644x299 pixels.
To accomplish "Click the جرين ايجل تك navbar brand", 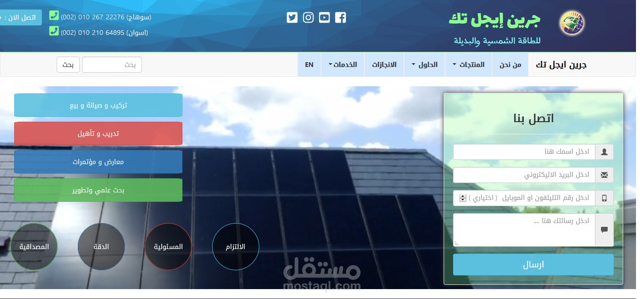I will [x=561, y=65].
